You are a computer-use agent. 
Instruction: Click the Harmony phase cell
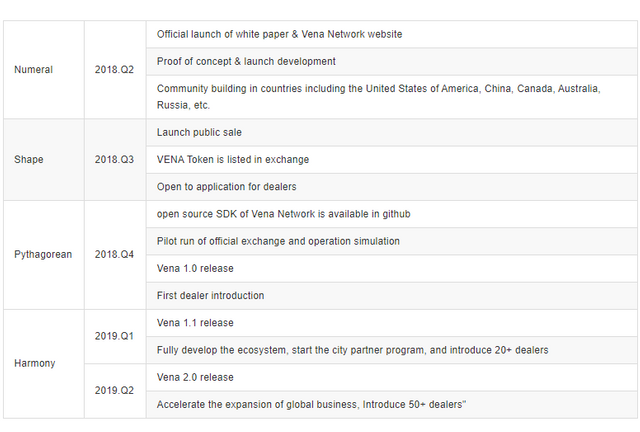(x=35, y=363)
